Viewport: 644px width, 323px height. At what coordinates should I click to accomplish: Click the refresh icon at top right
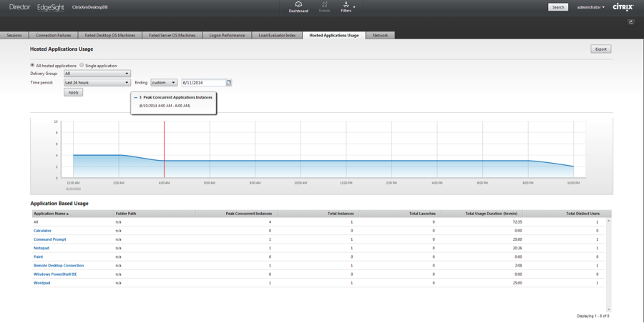pyautogui.click(x=630, y=22)
